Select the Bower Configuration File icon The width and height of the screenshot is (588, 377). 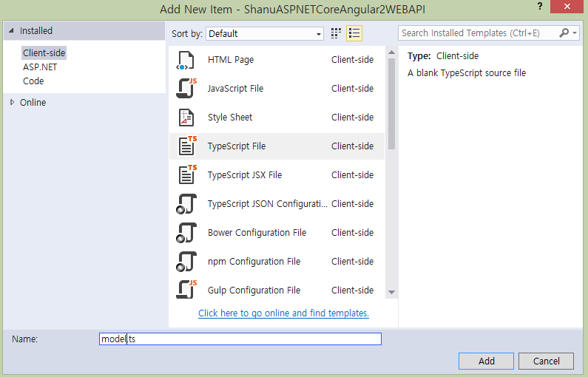(186, 233)
